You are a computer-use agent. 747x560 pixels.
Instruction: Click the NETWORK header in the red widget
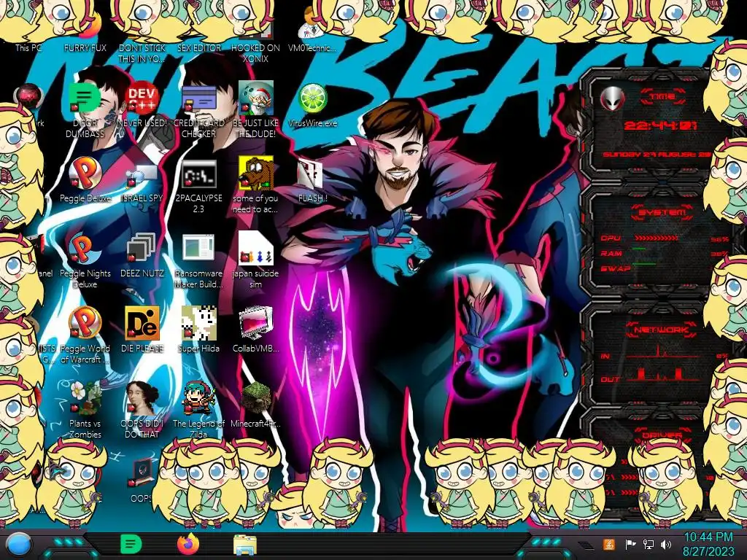pos(661,330)
